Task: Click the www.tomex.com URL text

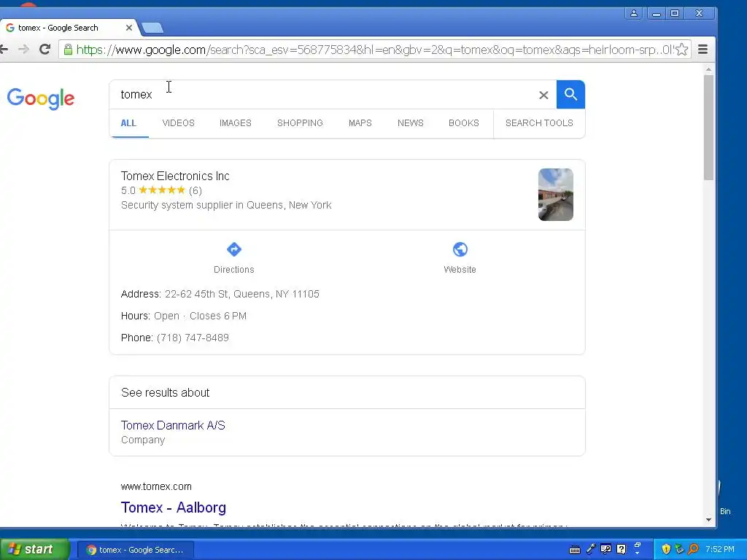Action: 156,486
